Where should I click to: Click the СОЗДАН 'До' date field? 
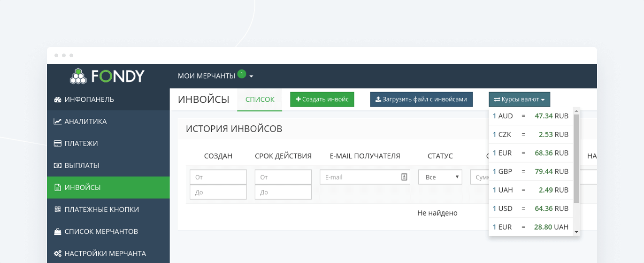coord(218,192)
